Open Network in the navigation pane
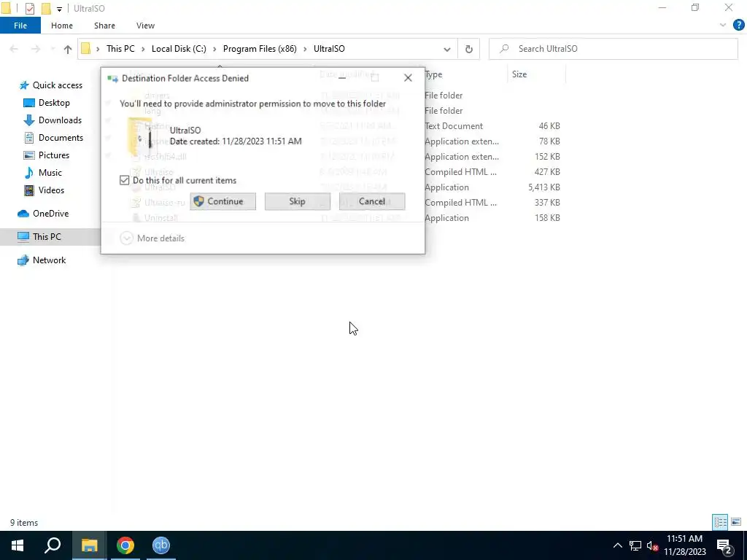Image resolution: width=747 pixels, height=560 pixels. [x=42, y=260]
